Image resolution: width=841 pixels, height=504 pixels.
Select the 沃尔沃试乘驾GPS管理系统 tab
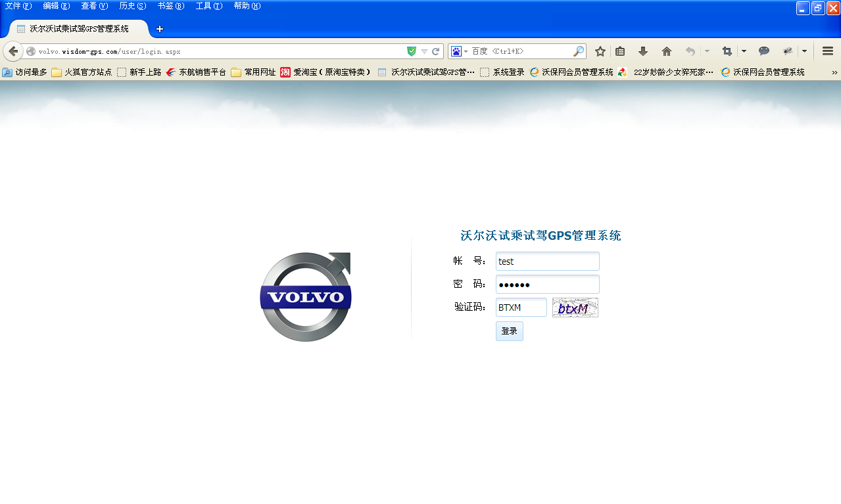pos(79,29)
